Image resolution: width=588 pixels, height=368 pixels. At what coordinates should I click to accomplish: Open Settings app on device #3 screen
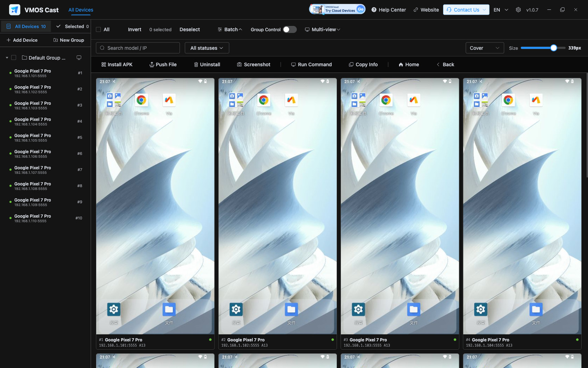tap(358, 310)
